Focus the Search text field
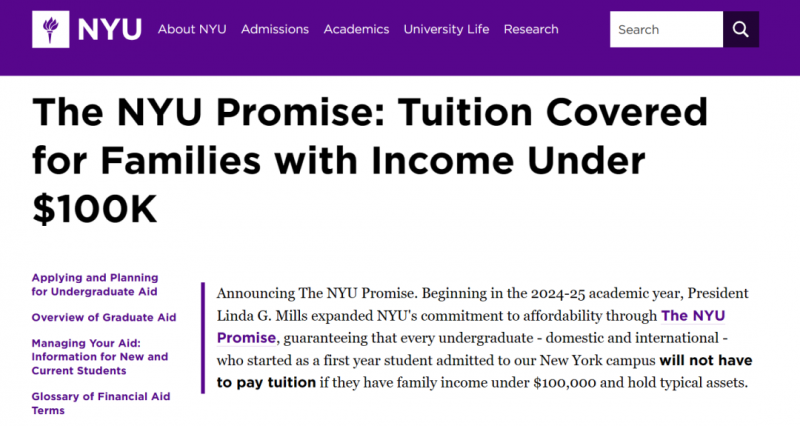Viewport: 800px width, 426px height. tap(666, 30)
